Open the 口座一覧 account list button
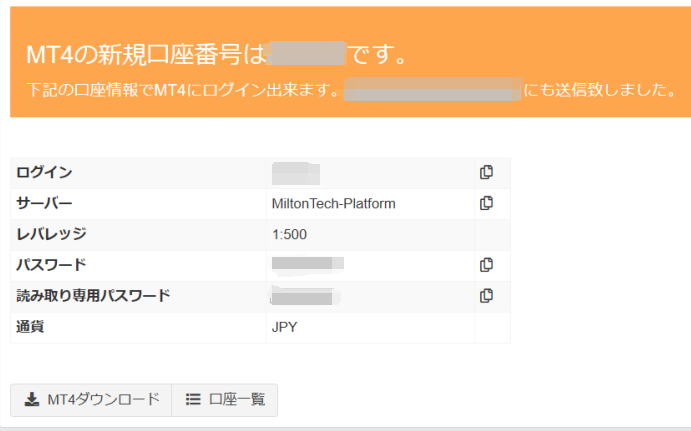 coord(225,399)
